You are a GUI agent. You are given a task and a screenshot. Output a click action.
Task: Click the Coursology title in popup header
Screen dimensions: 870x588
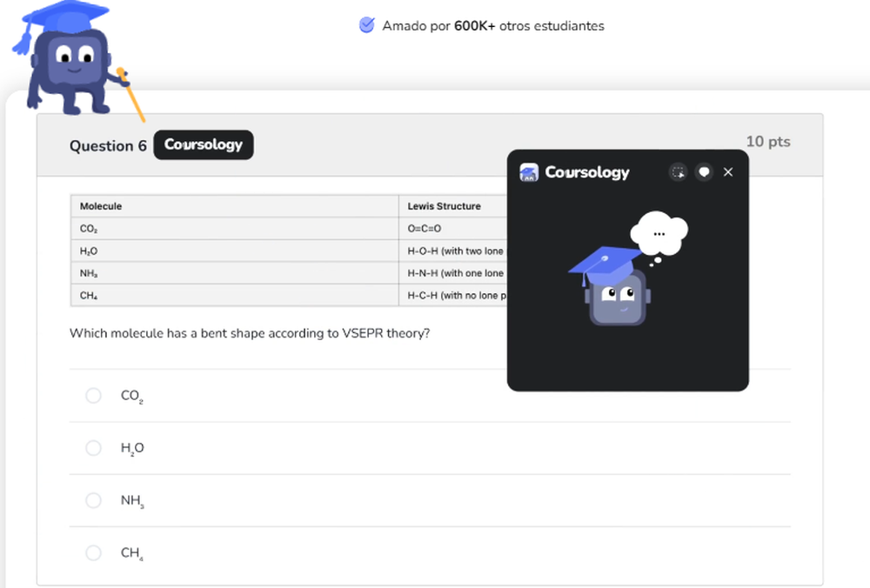pos(587,172)
